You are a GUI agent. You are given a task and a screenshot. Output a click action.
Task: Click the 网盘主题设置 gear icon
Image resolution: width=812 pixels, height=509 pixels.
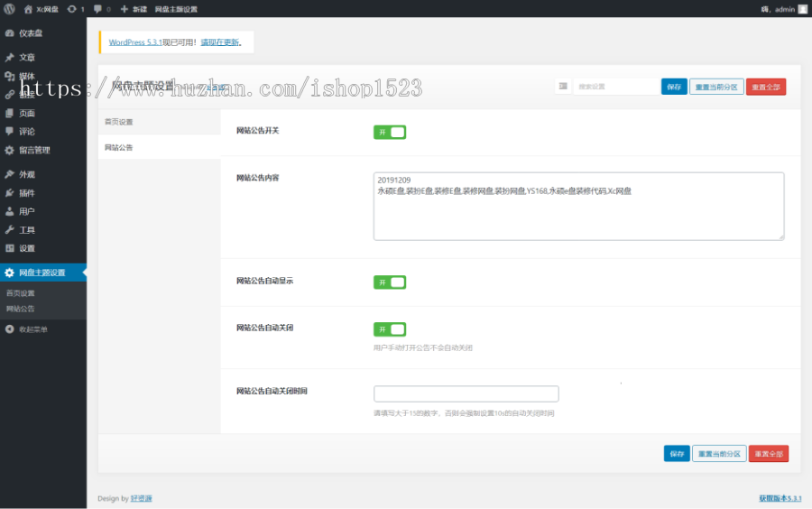click(x=9, y=273)
